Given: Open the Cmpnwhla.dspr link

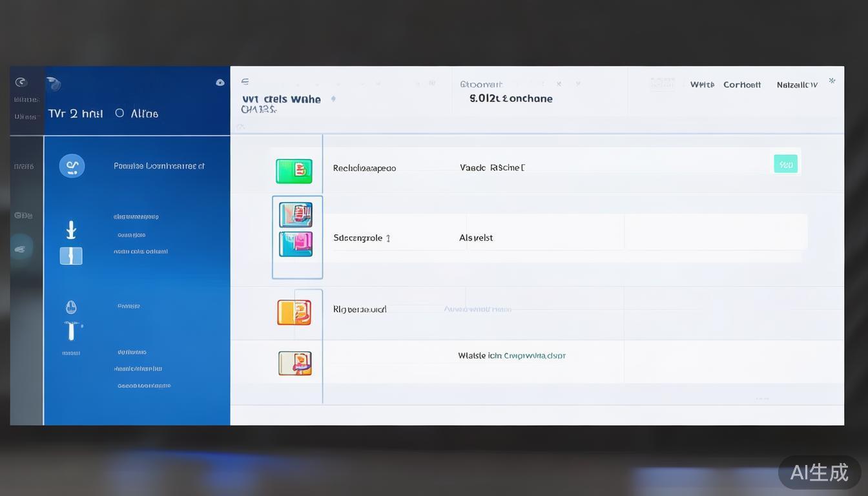Looking at the screenshot, I should coord(534,355).
